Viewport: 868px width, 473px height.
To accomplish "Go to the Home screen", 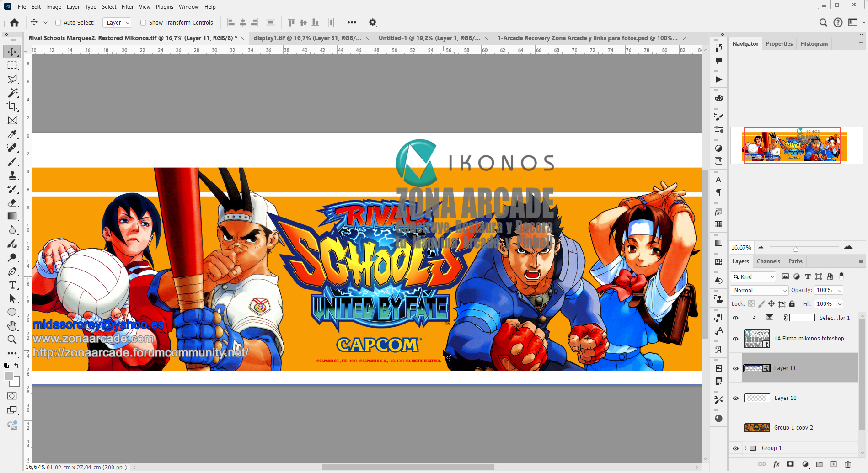I will 15,22.
